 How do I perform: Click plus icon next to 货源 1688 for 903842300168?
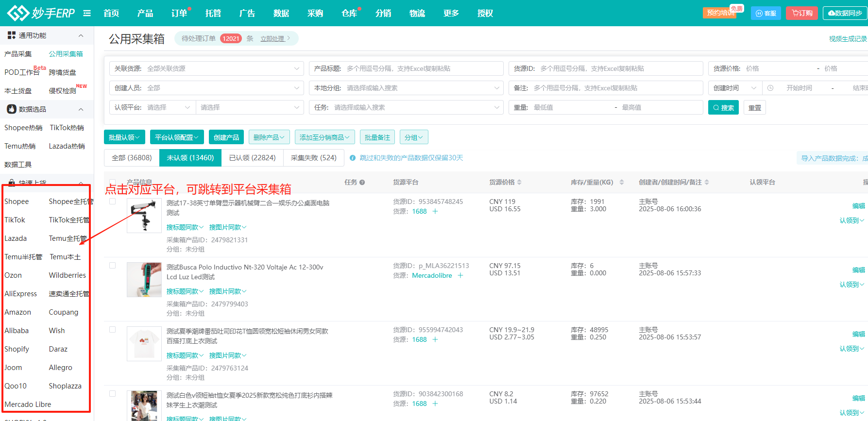click(435, 404)
